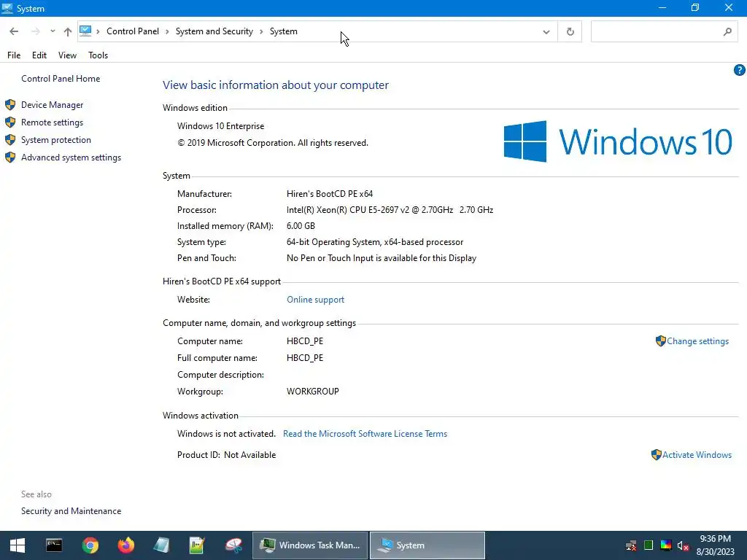Image resolution: width=747 pixels, height=560 pixels.
Task: Click colorful display tray icon
Action: click(x=666, y=545)
